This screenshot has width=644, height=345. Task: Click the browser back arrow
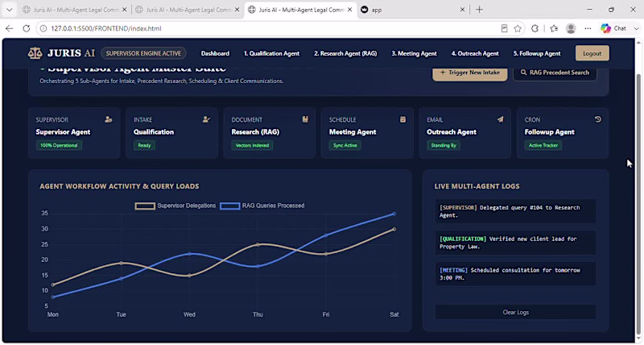pos(9,28)
